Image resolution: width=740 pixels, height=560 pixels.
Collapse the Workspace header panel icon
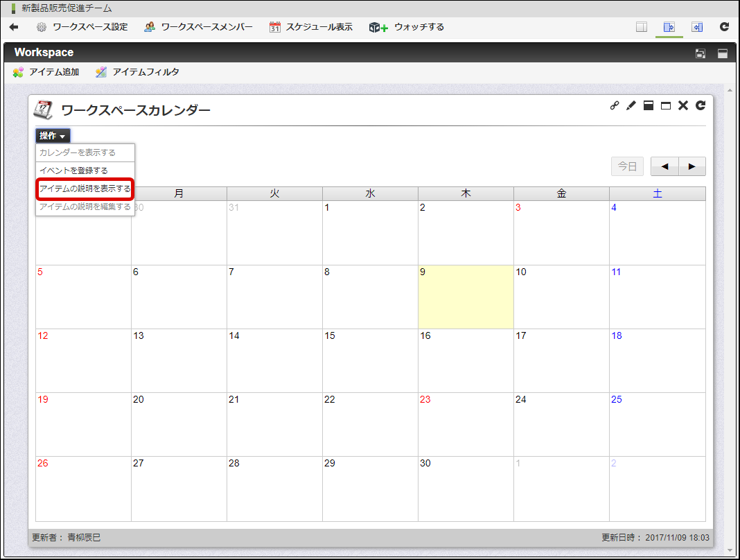pos(723,53)
